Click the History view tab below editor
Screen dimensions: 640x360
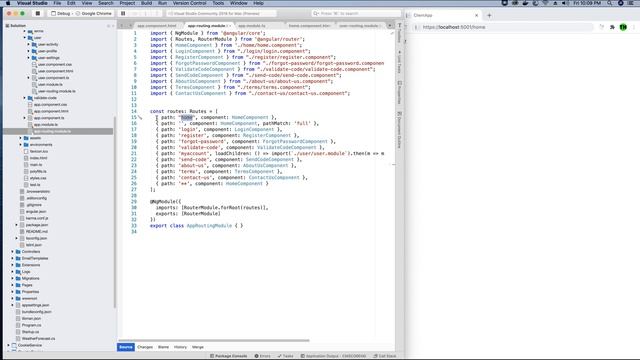pos(180,347)
